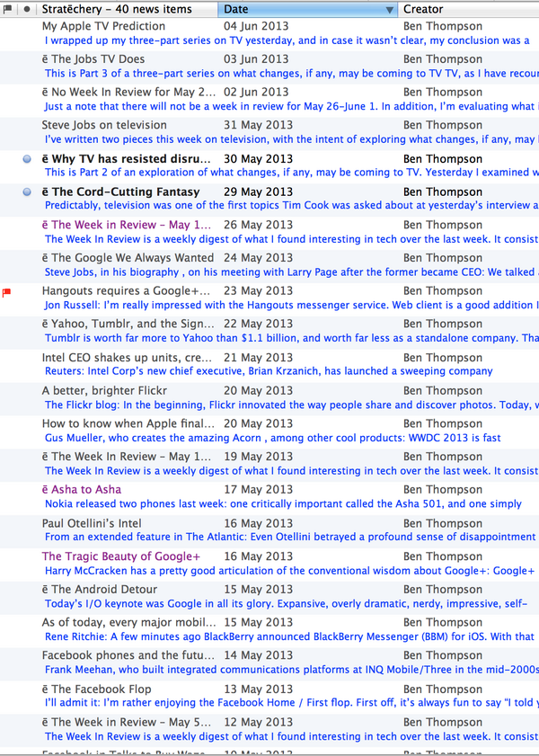Screen dimensions: 539x756
Task: Select The Week in Review dated 26 May
Action: point(126,225)
